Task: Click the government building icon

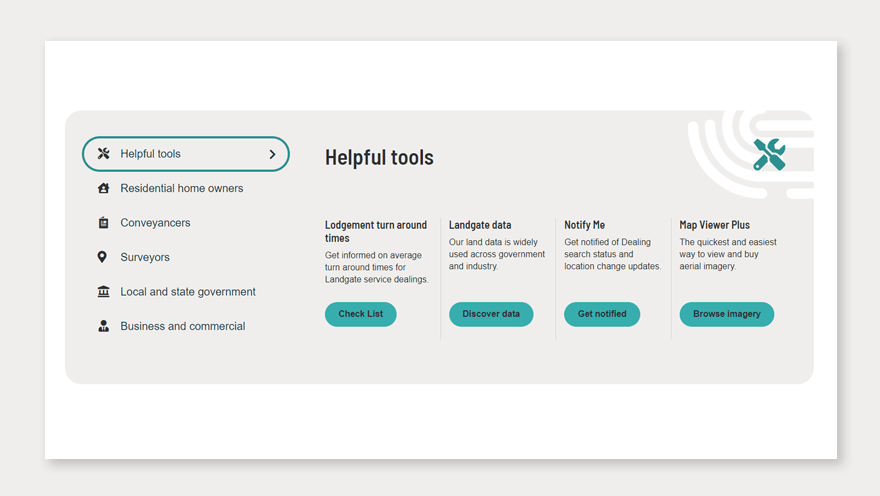Action: [103, 292]
